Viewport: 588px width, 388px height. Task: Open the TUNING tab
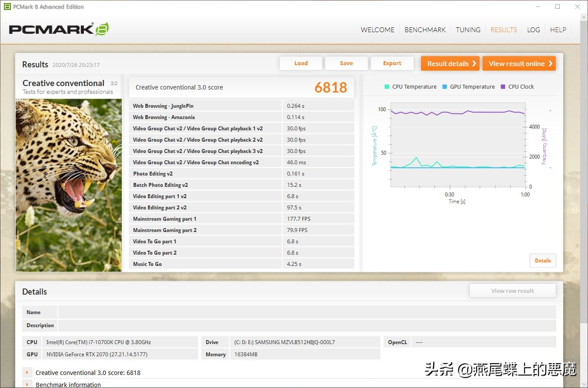(468, 30)
